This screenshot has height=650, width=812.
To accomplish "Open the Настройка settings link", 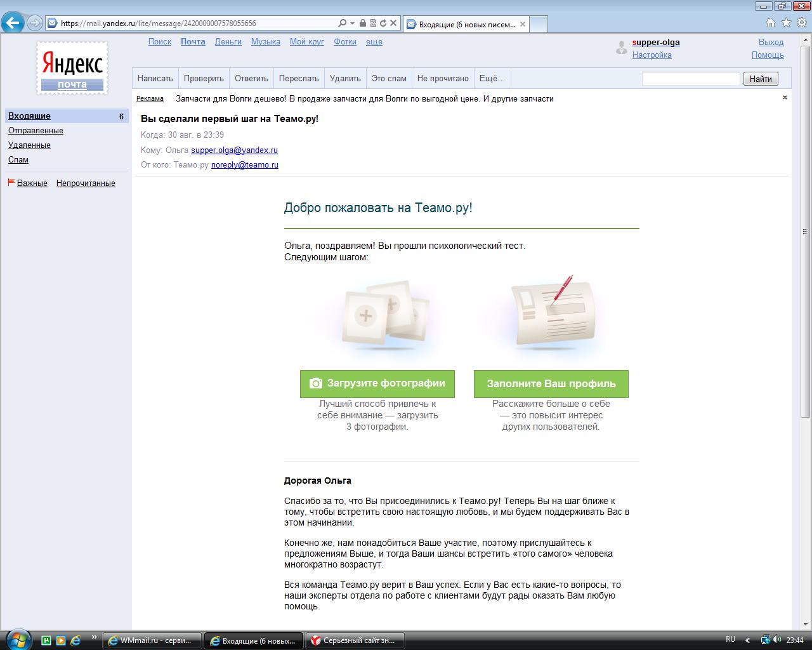I will 652,55.
